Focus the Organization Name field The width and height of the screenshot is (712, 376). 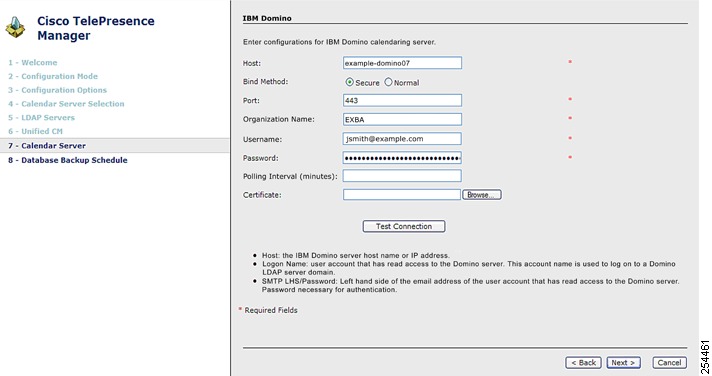(402, 119)
